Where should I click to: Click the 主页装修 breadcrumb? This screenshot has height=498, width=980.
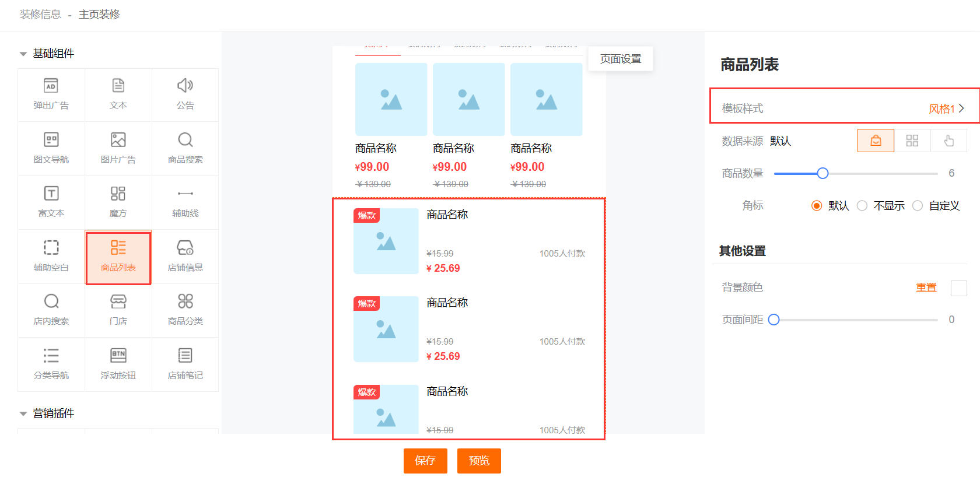pyautogui.click(x=99, y=15)
